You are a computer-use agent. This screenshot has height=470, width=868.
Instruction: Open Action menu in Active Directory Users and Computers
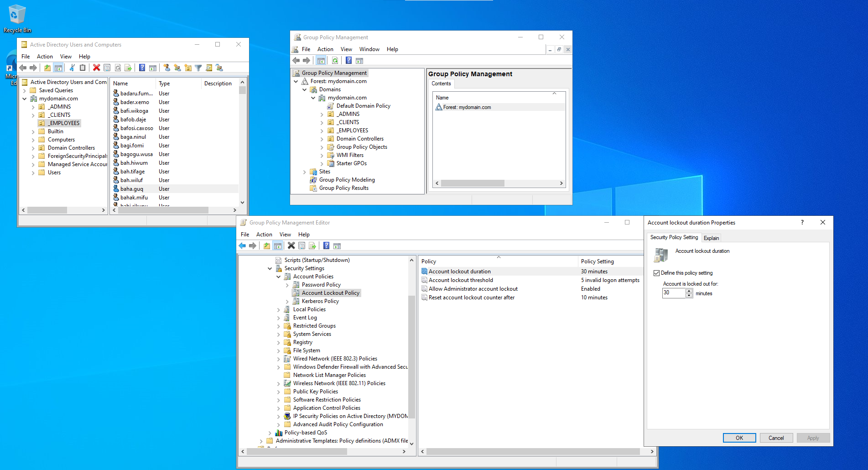tap(45, 57)
